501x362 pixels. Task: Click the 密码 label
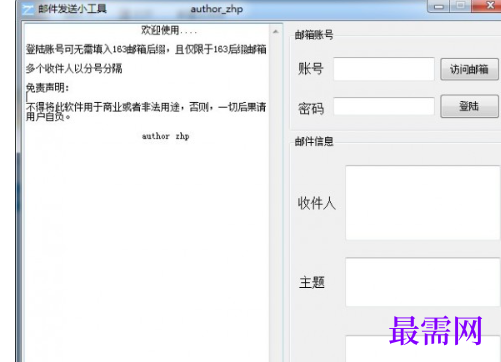tap(311, 109)
